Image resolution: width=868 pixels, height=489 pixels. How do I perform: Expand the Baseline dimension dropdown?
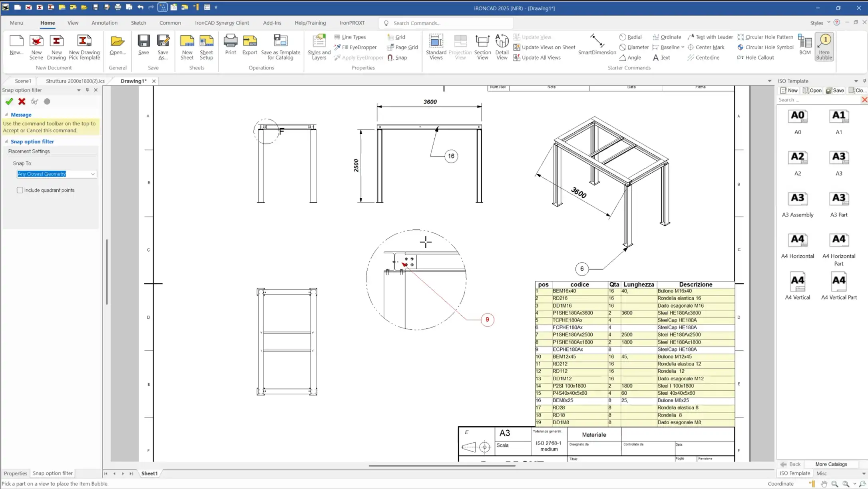point(683,47)
